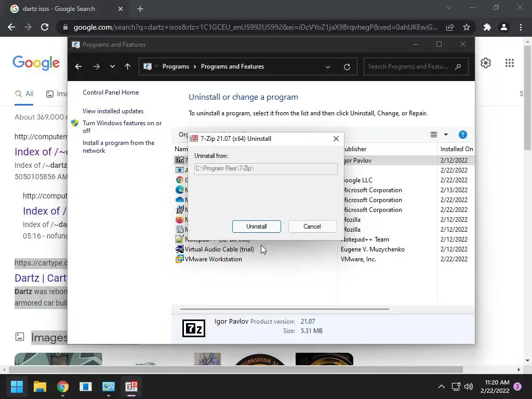Click Eugene V. Muzychenko publisher cell
Screen dimensions: 532x399
[373, 249]
